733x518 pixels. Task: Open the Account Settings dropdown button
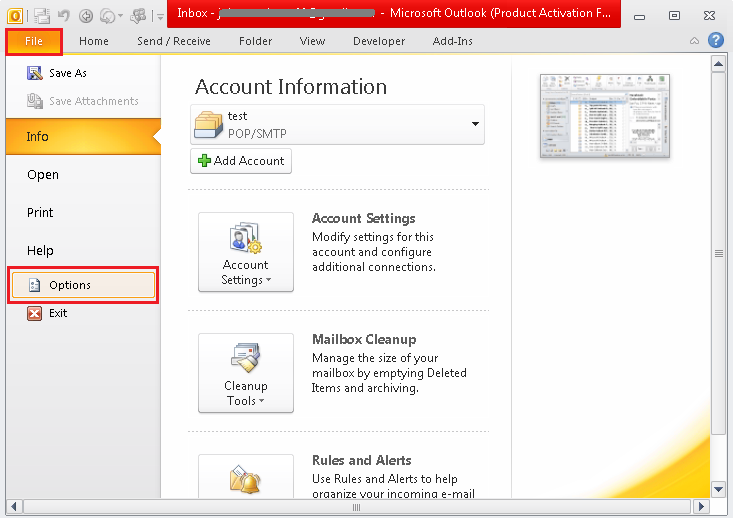click(246, 252)
